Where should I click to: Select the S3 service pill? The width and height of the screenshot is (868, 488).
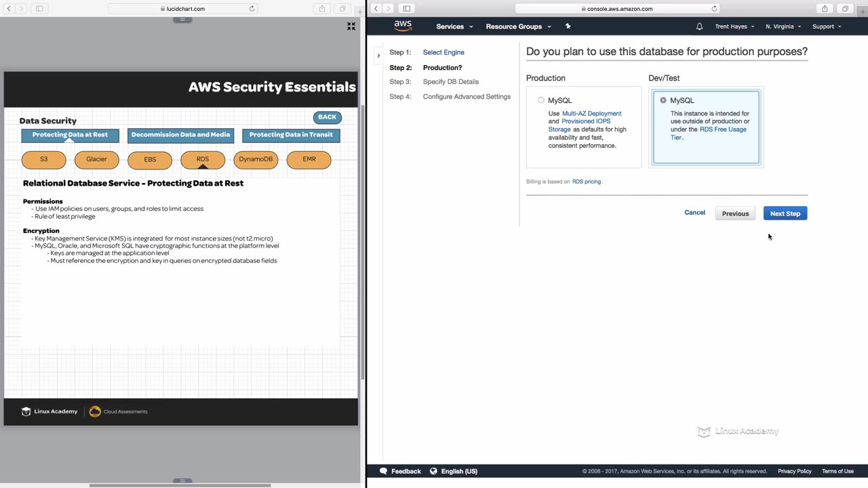click(44, 160)
